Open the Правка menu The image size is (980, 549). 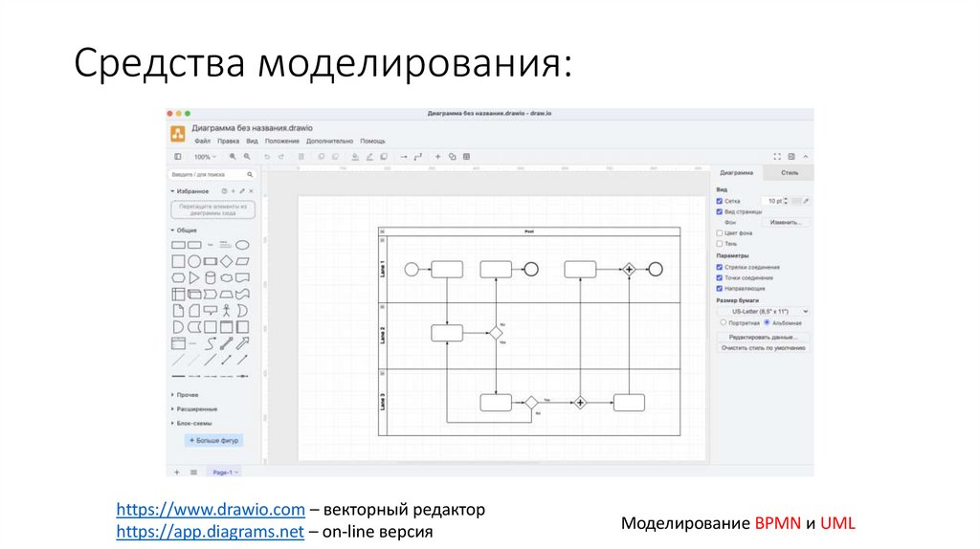click(x=228, y=142)
